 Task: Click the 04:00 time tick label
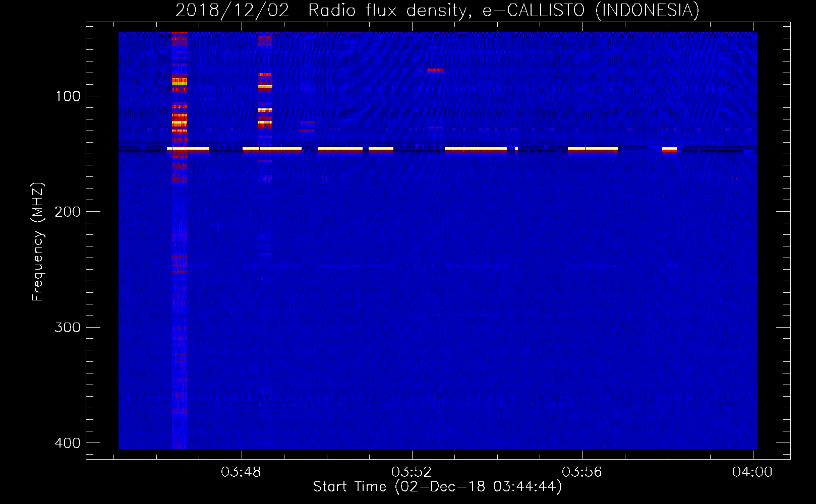point(752,472)
